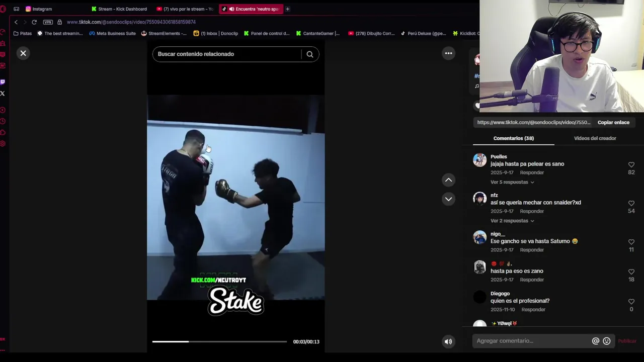The width and height of the screenshot is (644, 362).
Task: Like the 'hasta pa eso es zano' comment
Action: pyautogui.click(x=631, y=272)
